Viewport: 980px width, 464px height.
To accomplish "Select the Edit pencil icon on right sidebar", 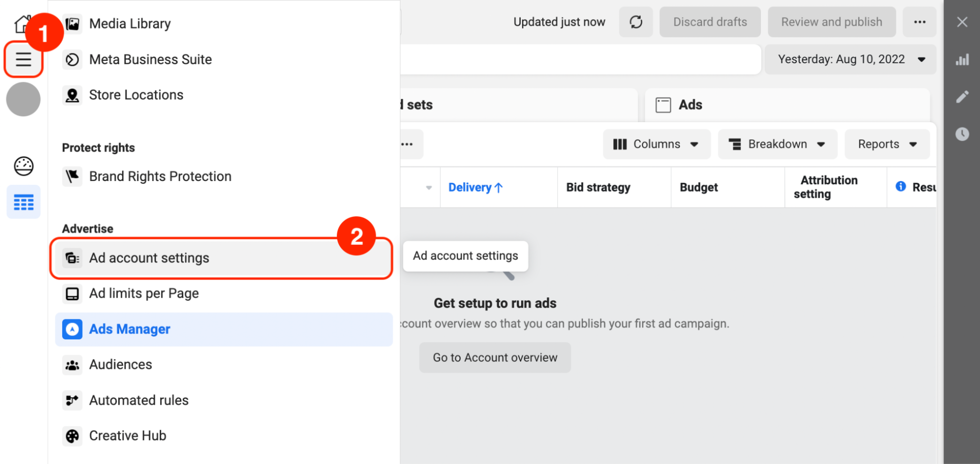I will point(962,96).
